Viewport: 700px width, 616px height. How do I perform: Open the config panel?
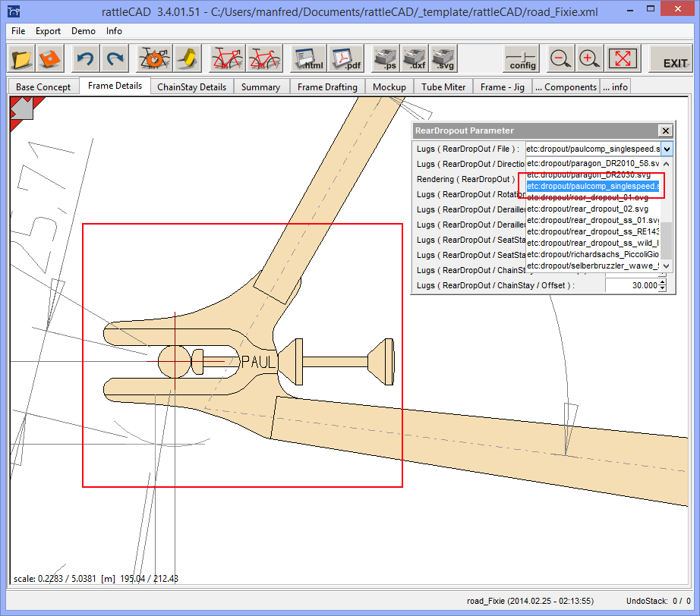pyautogui.click(x=522, y=58)
